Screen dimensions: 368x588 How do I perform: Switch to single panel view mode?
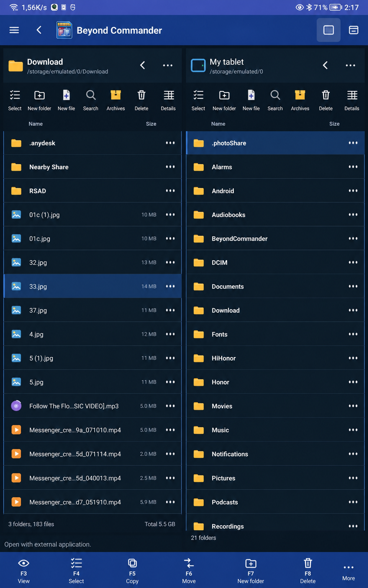(329, 30)
